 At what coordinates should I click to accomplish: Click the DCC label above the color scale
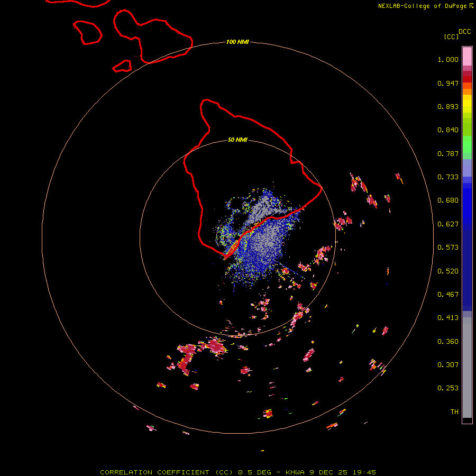click(x=465, y=32)
